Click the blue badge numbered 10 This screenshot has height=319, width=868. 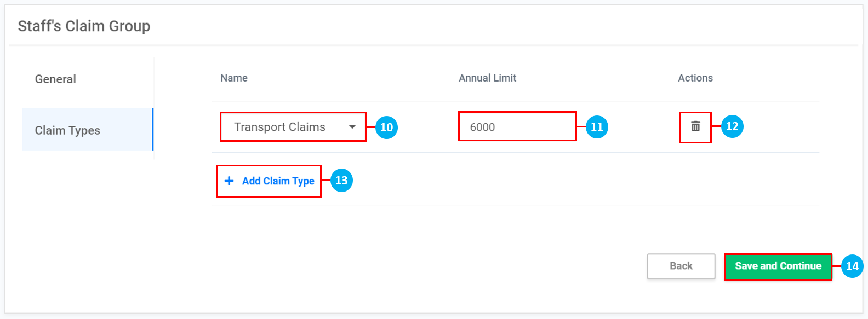(x=386, y=127)
